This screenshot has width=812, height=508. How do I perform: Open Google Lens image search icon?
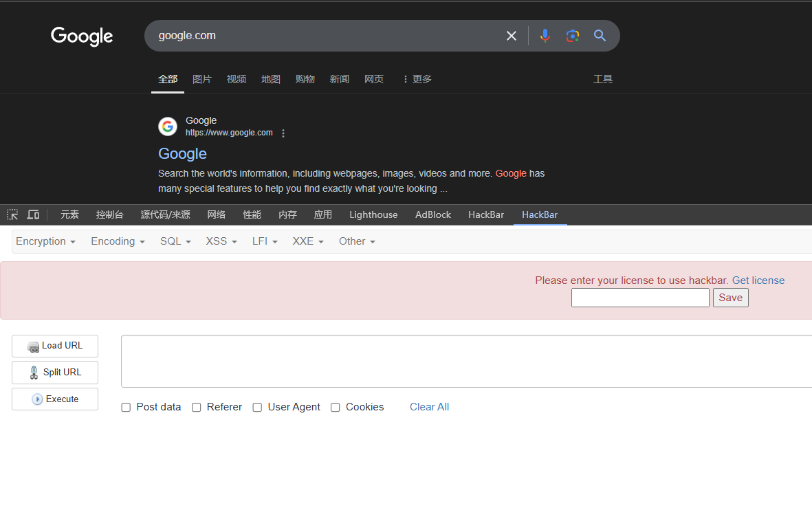[x=573, y=36]
